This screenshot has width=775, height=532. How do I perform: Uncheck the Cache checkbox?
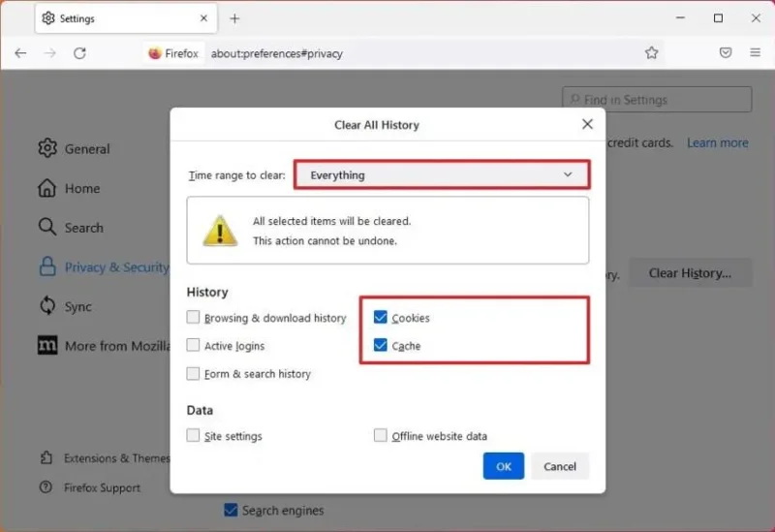click(x=381, y=345)
